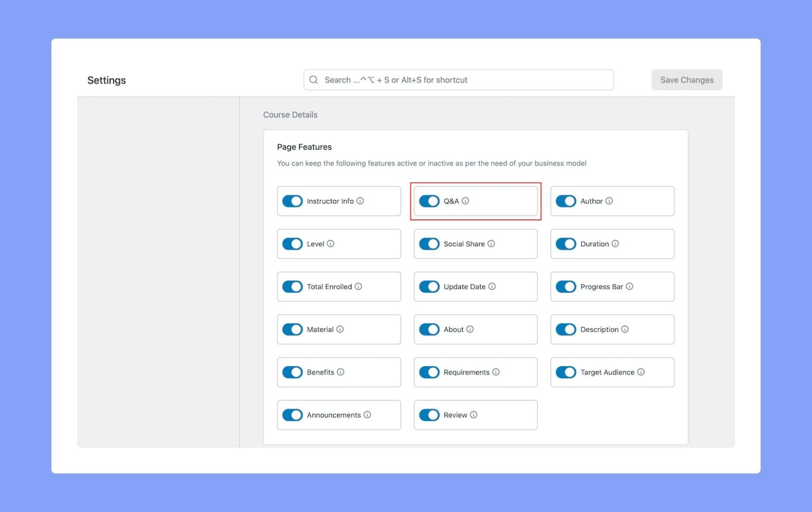Turn off the Target Audience toggle

(x=566, y=372)
